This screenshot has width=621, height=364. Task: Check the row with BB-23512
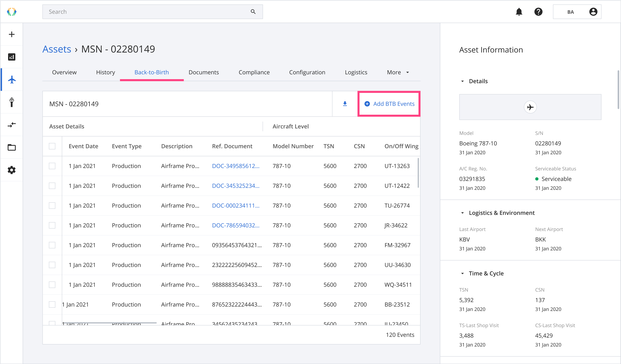pyautogui.click(x=52, y=304)
